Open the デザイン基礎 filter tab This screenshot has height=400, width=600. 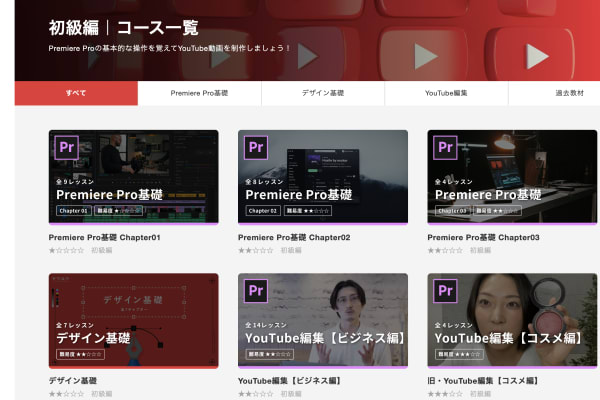tap(322, 93)
